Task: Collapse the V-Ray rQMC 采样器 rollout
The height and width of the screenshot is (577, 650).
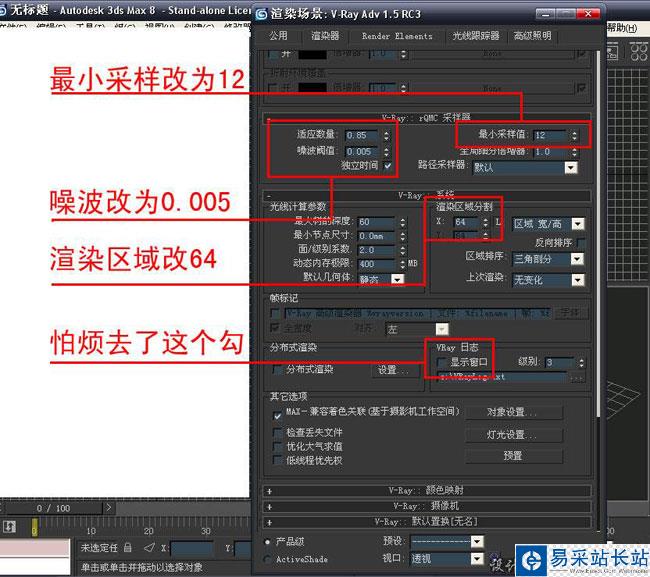Action: click(x=427, y=118)
